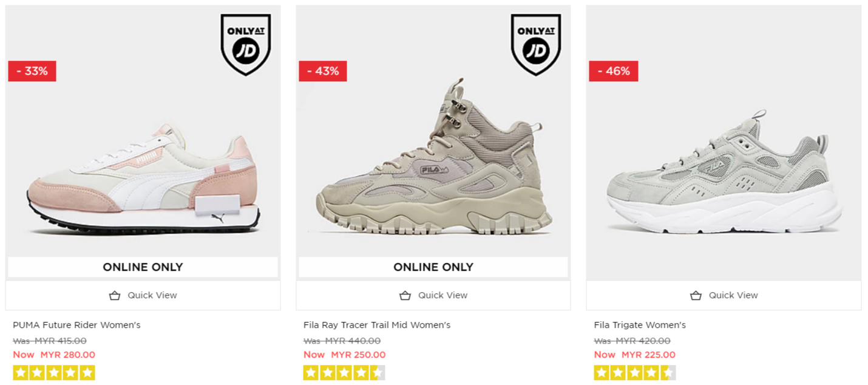
Task: Click the Only at JD badge on Fila Ray Tracer
Action: point(536,44)
